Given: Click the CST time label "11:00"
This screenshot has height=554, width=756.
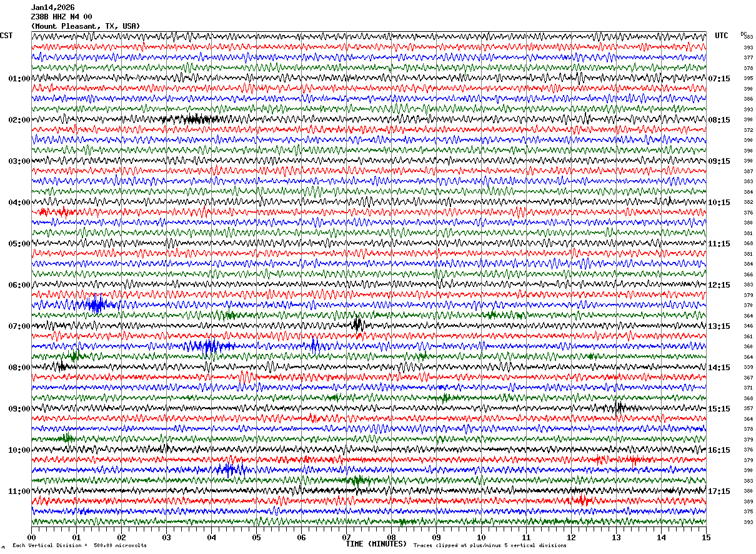Looking at the screenshot, I should click(19, 491).
